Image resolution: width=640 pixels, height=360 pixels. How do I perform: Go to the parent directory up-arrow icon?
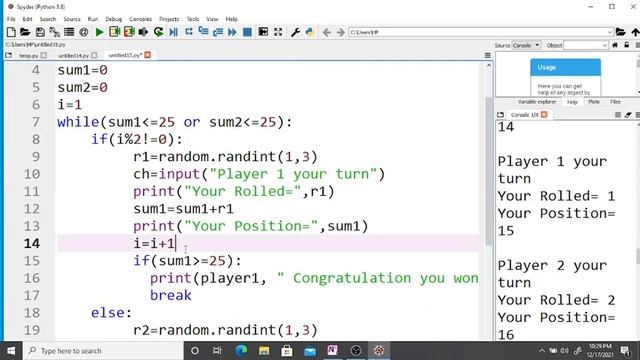click(x=635, y=32)
